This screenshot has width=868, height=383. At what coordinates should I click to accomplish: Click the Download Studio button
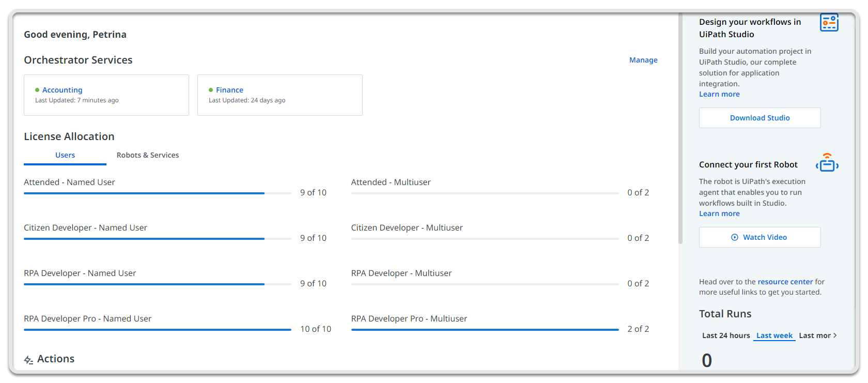pos(760,118)
